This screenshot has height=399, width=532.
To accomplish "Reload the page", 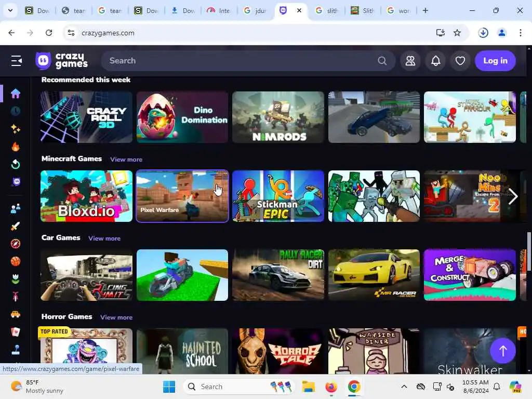I will 49,33.
